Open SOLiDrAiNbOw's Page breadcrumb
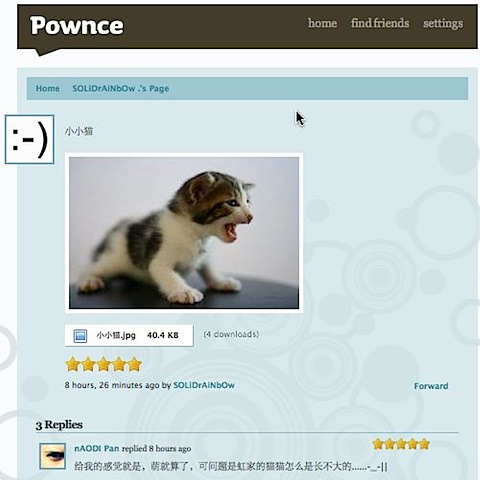 pyautogui.click(x=121, y=88)
